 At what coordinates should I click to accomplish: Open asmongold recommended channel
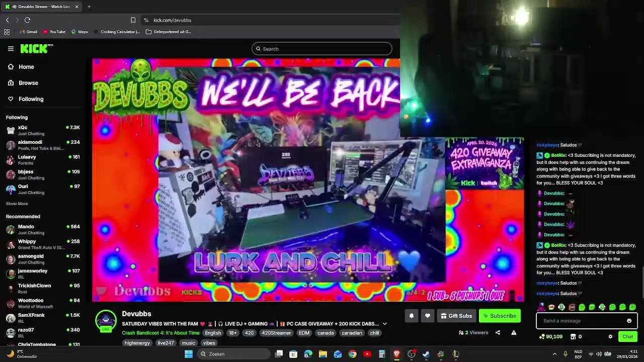tap(43, 259)
